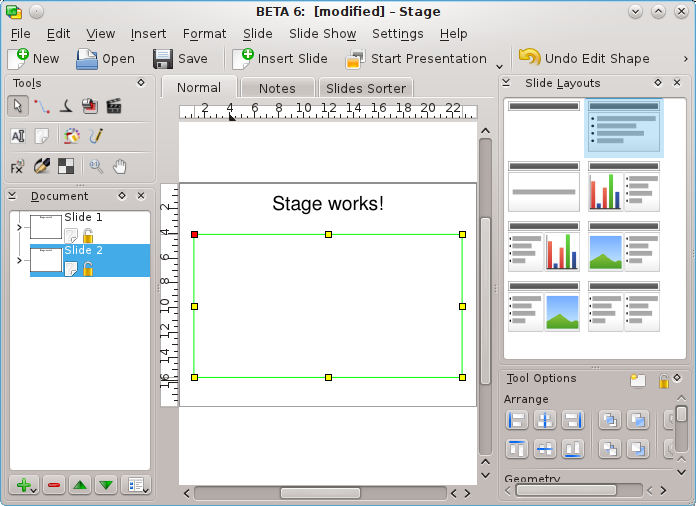Pick the hand pan tool
The image size is (696, 506).
pyautogui.click(x=120, y=167)
